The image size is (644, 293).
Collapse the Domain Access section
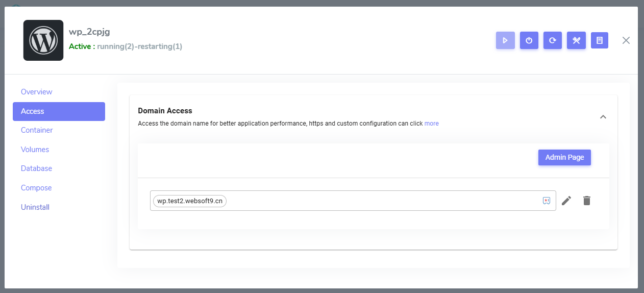603,117
